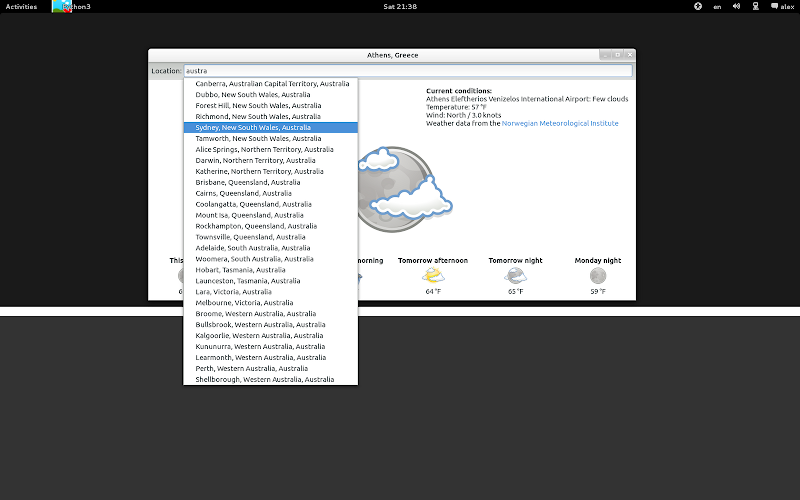This screenshot has width=800, height=500.
Task: Open the en keyboard layout menu
Action: 717,7
